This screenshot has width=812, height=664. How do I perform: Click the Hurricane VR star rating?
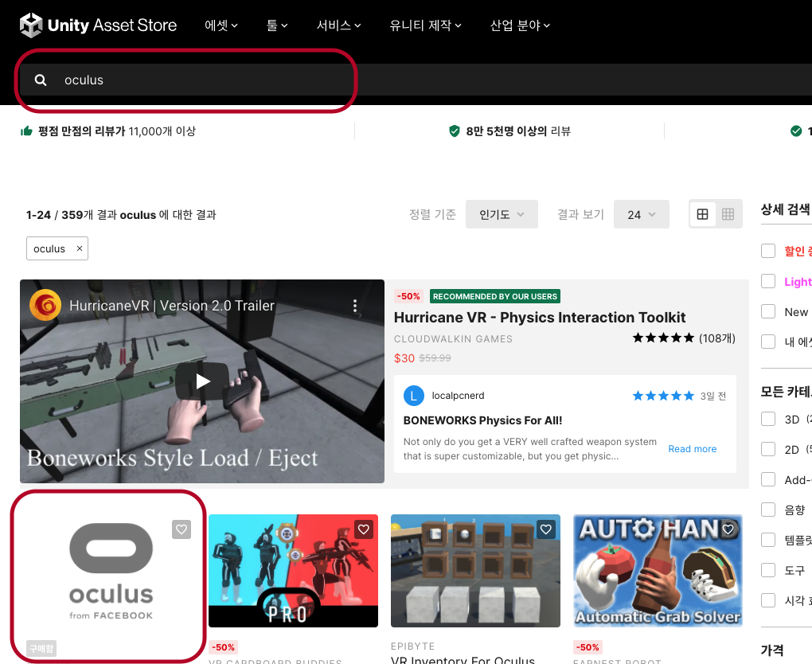[663, 338]
